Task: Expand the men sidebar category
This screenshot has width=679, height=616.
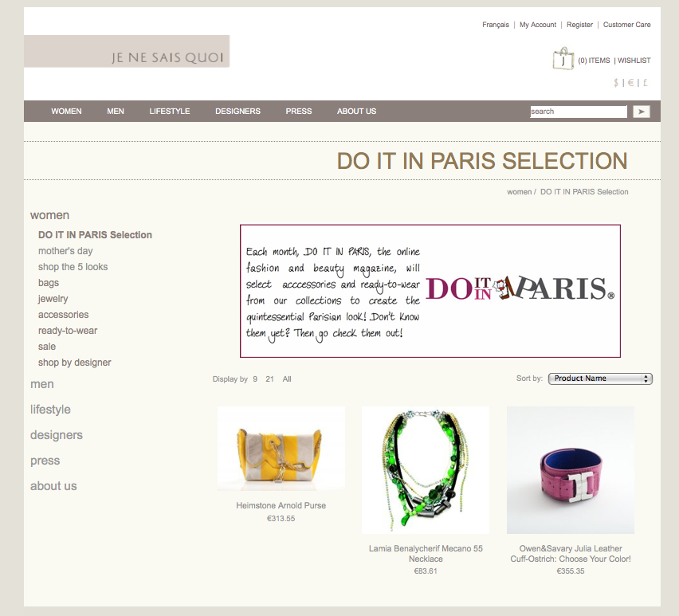Action: 42,384
